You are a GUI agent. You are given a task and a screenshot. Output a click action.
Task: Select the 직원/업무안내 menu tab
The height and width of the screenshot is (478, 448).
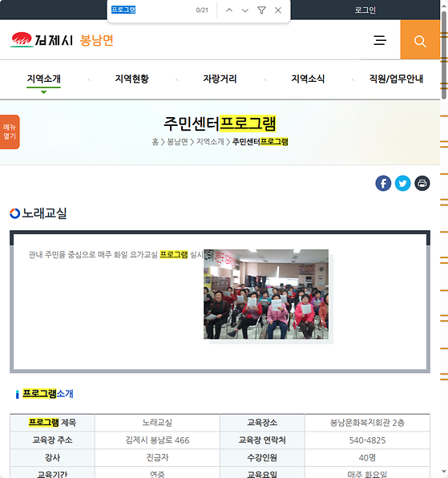pyautogui.click(x=396, y=79)
